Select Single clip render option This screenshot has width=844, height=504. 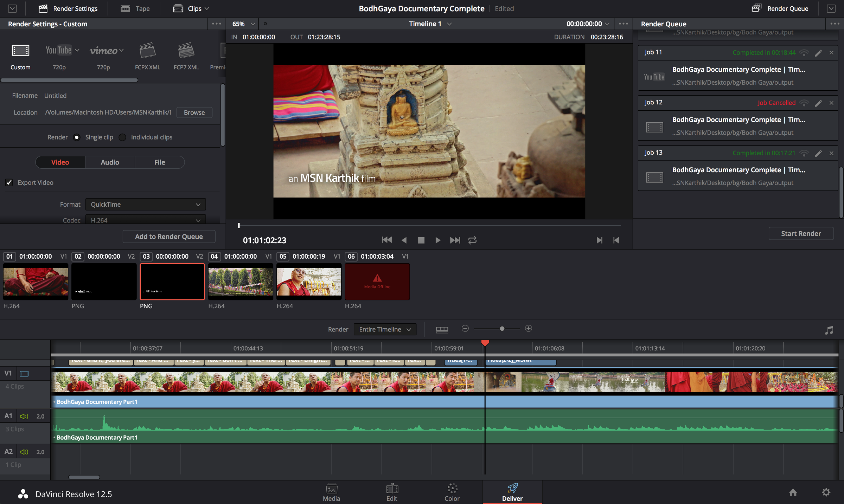coord(77,137)
